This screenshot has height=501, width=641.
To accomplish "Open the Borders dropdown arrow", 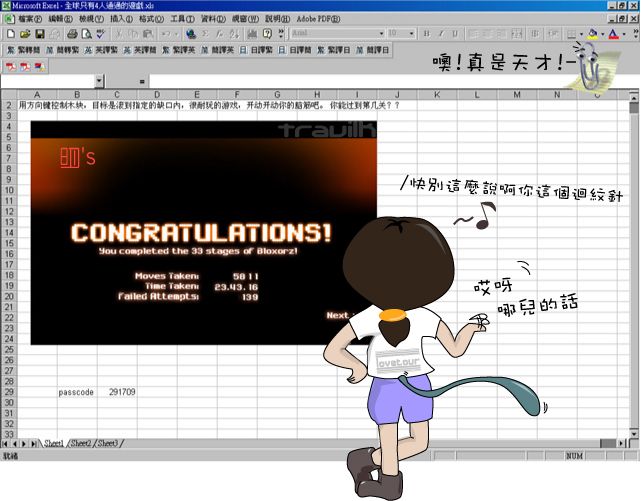I will 581,34.
